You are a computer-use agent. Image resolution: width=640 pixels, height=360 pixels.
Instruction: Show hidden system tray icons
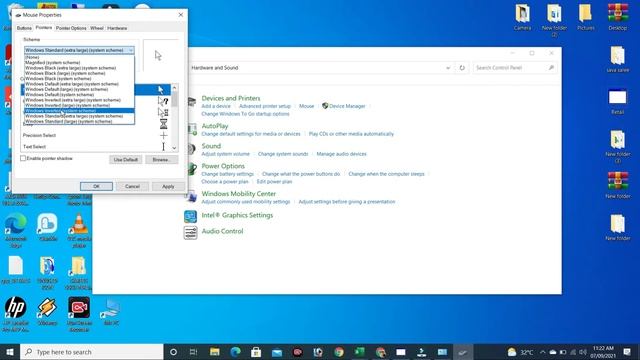[x=542, y=352]
